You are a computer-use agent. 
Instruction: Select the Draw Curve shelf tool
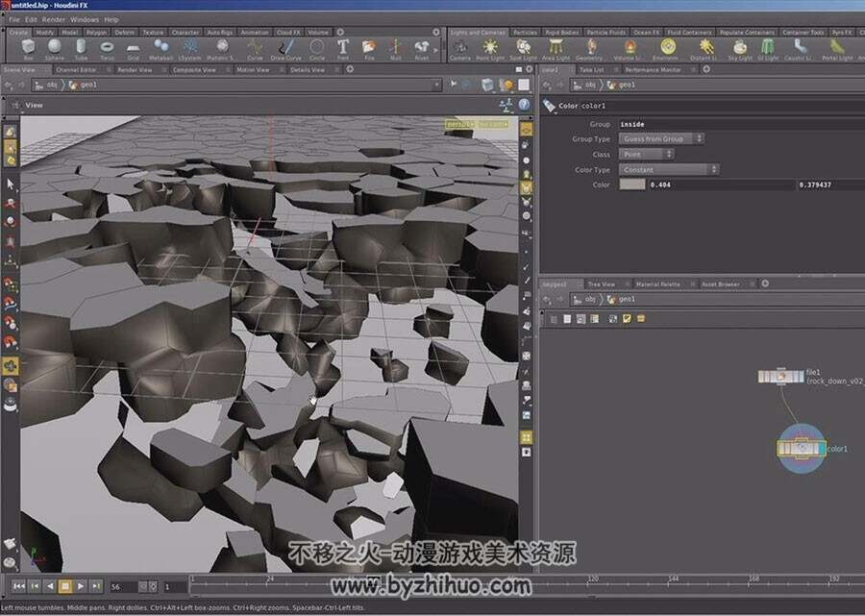coord(285,49)
